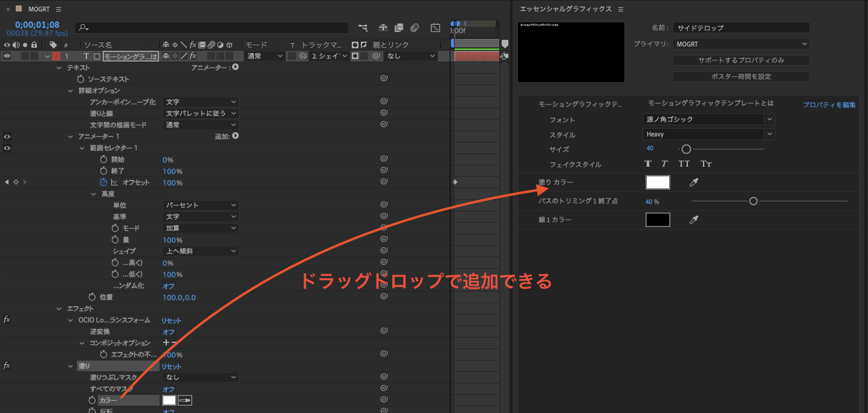Image resolution: width=868 pixels, height=413 pixels.
Task: Click the pick whip for 開始 property
Action: (x=383, y=159)
